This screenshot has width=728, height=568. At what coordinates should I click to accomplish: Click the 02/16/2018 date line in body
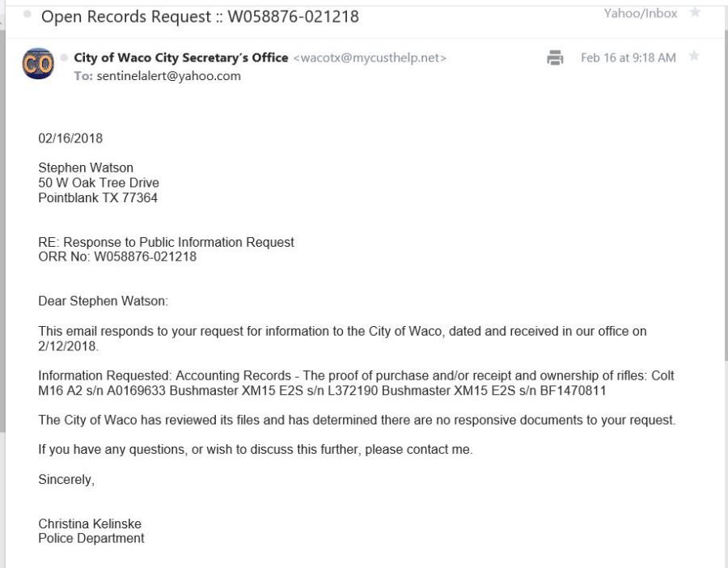pyautogui.click(x=70, y=138)
